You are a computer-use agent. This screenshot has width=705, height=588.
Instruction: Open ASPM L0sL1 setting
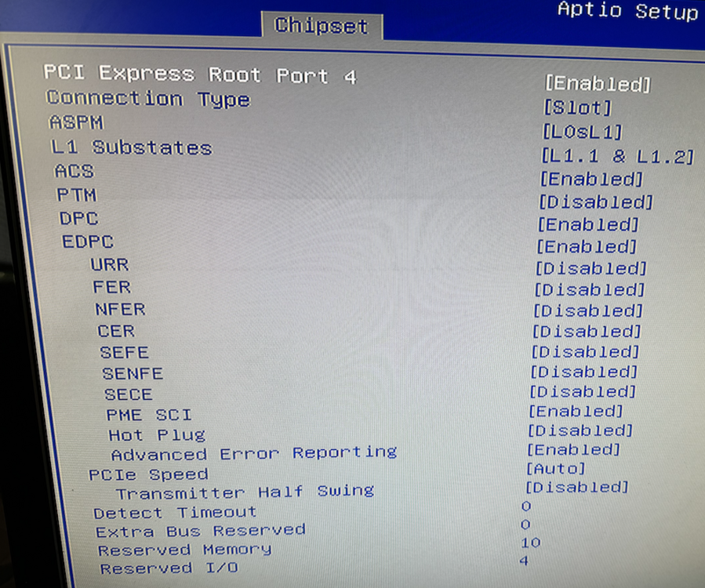[x=582, y=132]
